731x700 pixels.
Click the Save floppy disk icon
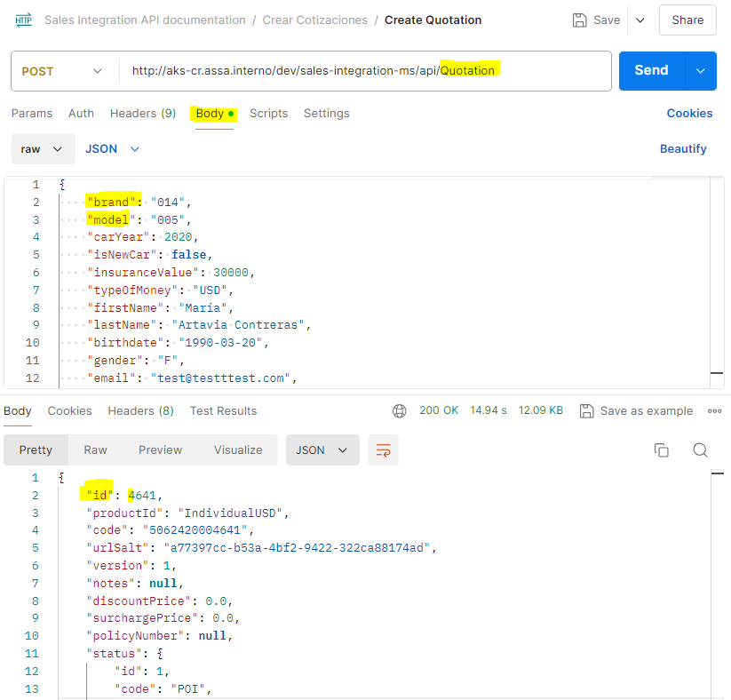(x=579, y=20)
